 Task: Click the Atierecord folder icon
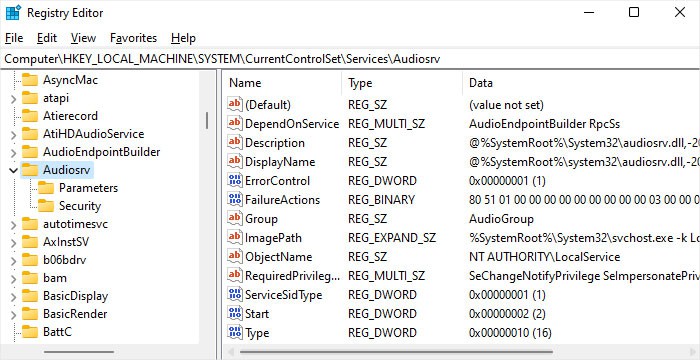[30, 116]
